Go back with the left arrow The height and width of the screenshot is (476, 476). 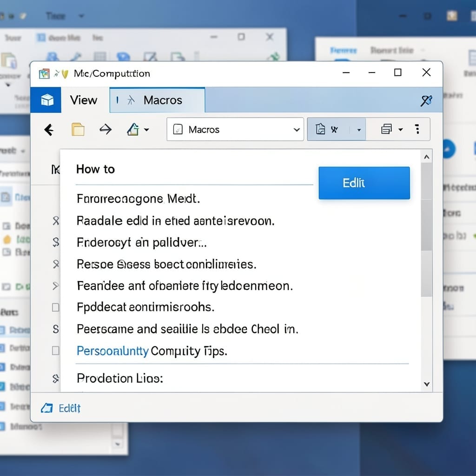point(49,130)
